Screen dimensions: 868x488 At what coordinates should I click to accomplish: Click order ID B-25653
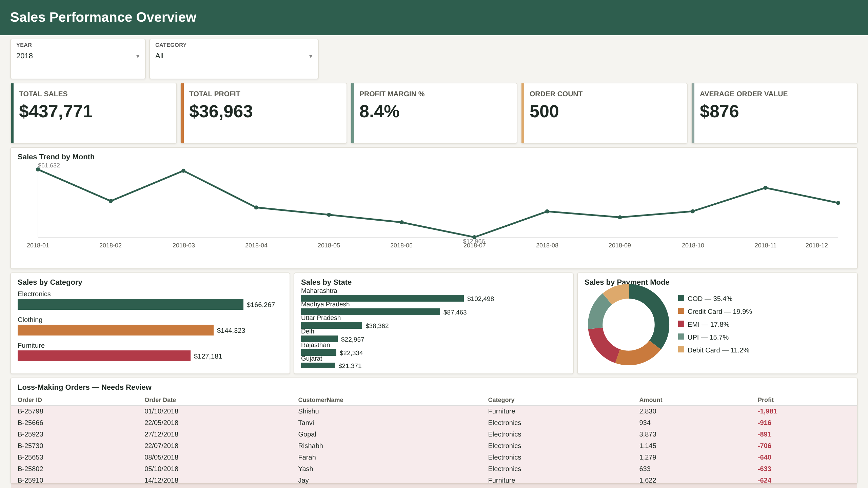pyautogui.click(x=31, y=457)
